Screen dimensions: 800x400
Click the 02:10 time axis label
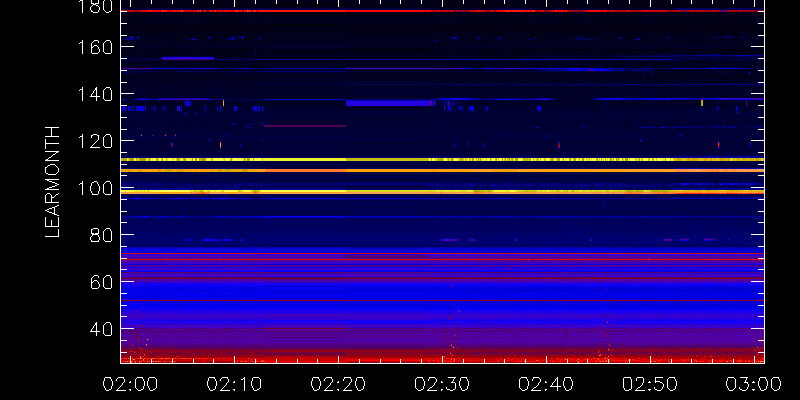(234, 384)
